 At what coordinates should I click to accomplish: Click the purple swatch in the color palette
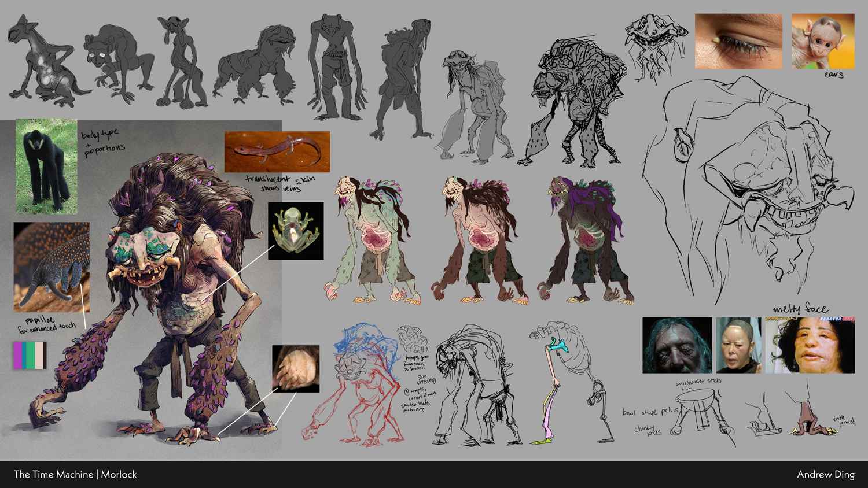click(18, 355)
